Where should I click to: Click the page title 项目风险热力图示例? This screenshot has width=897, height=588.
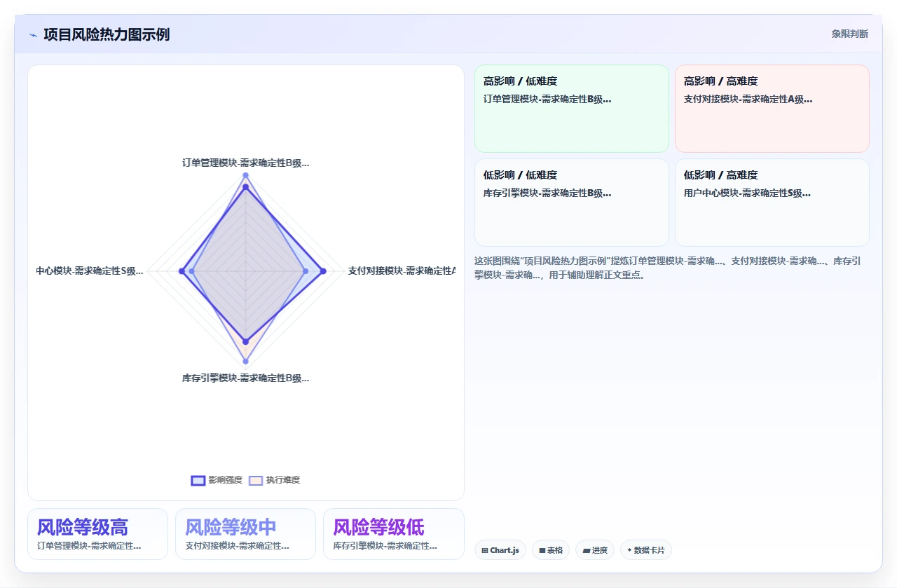point(107,34)
